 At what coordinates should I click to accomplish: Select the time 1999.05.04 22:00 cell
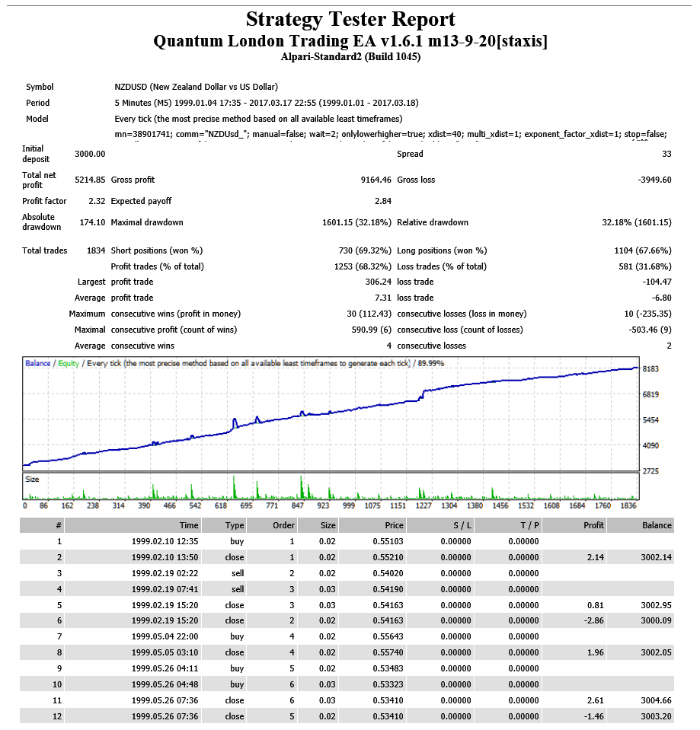tap(165, 637)
